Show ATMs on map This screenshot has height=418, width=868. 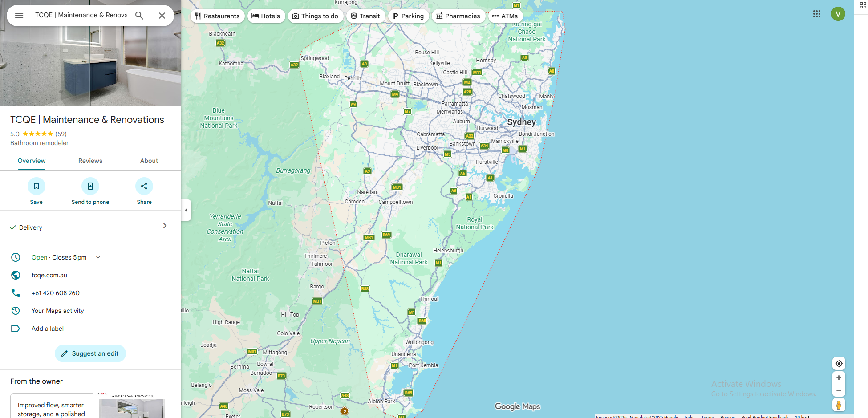(505, 16)
